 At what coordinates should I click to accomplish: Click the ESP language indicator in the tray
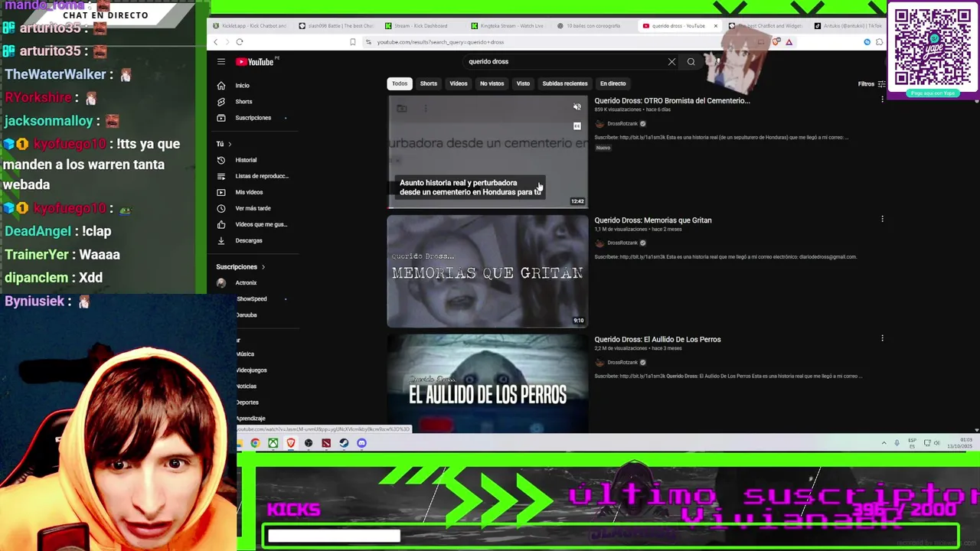(x=912, y=443)
